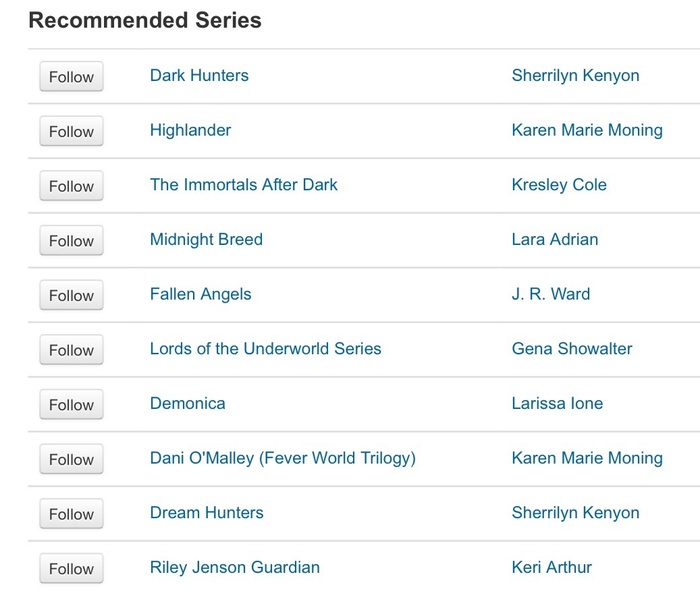Follow the Fallen Angels series
The height and width of the screenshot is (610, 700).
(x=71, y=295)
